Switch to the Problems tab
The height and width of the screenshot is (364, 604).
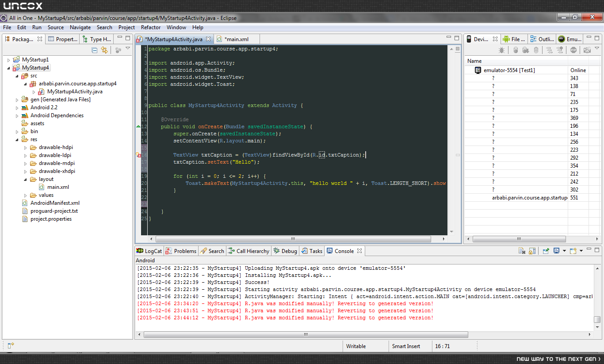click(181, 251)
